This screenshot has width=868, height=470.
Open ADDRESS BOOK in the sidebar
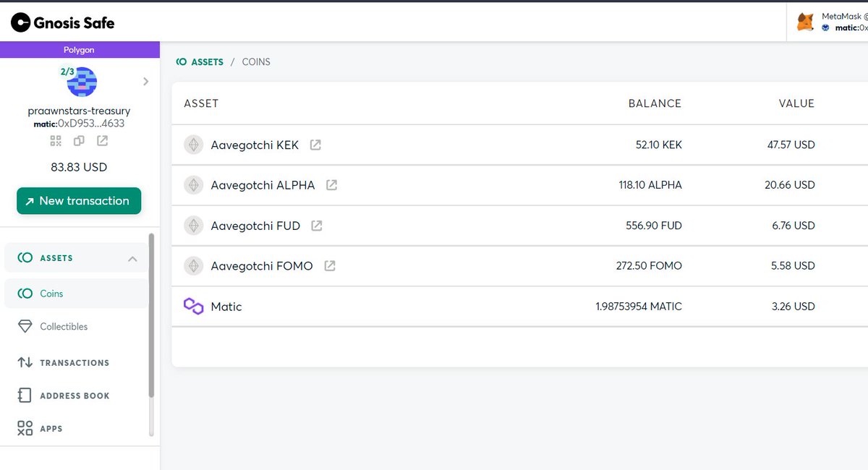[75, 396]
